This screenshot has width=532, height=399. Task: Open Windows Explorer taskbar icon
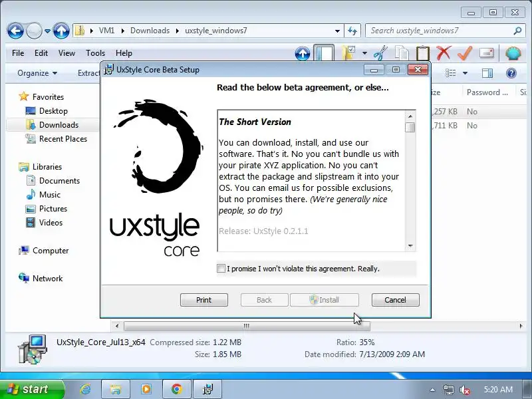(x=115, y=389)
